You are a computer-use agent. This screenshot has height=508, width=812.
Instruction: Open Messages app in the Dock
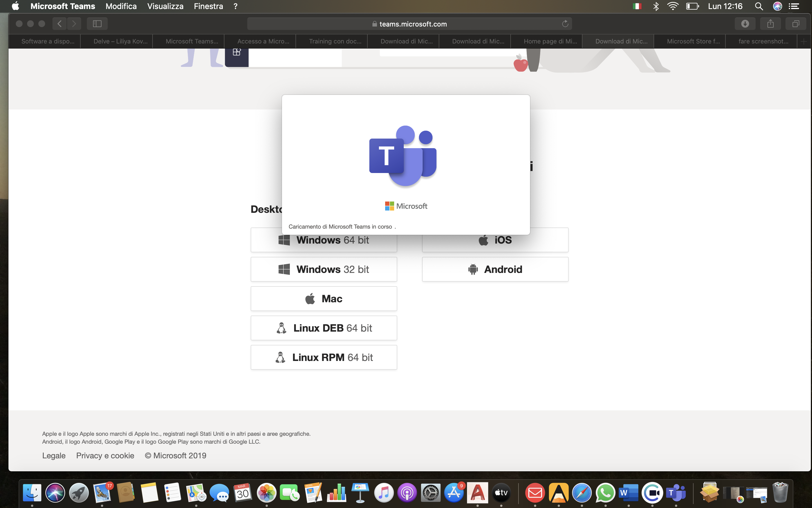point(219,493)
